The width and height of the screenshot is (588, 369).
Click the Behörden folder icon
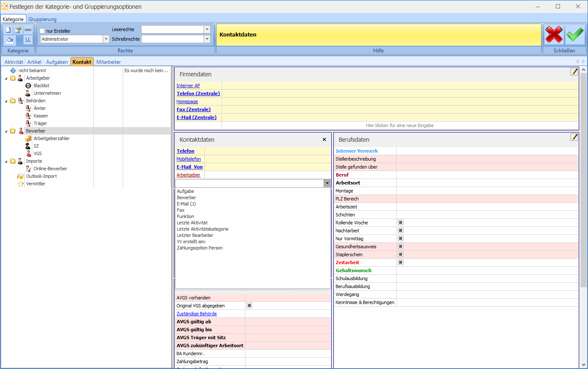[x=13, y=101]
